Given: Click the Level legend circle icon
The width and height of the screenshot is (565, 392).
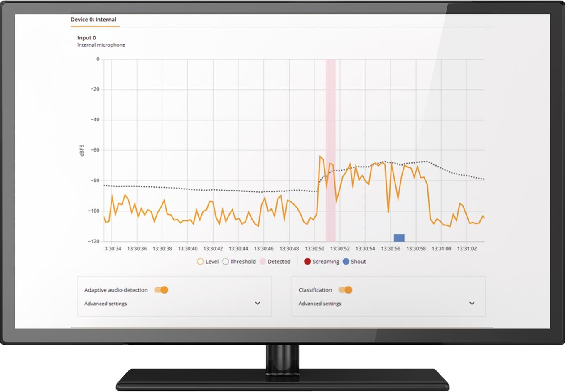Looking at the screenshot, I should [x=200, y=262].
